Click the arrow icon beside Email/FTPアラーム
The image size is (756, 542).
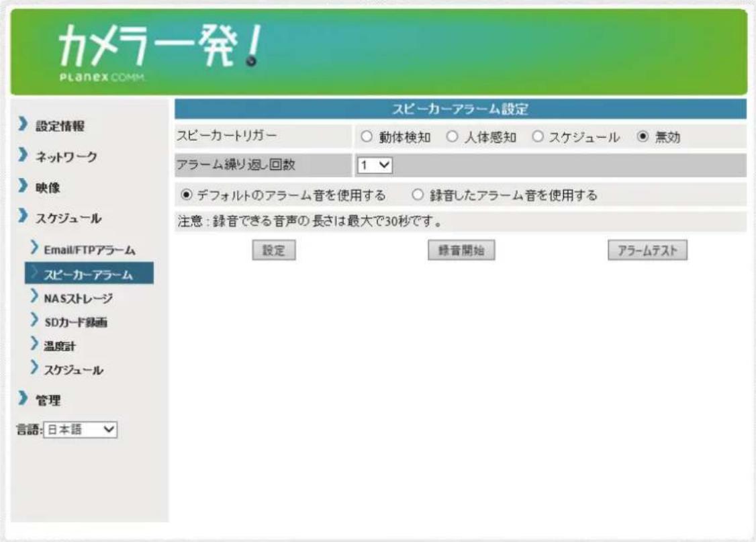34,247
